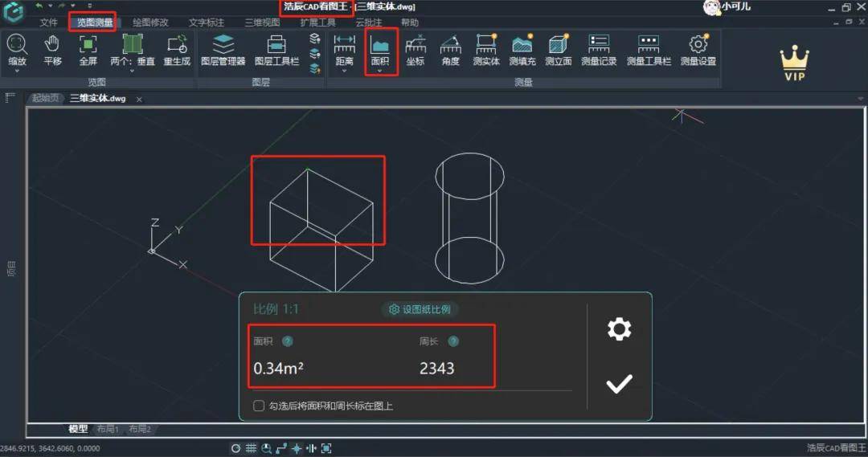Screen dimensions: 868x457
Task: Open the 帮助 menu
Action: (410, 22)
